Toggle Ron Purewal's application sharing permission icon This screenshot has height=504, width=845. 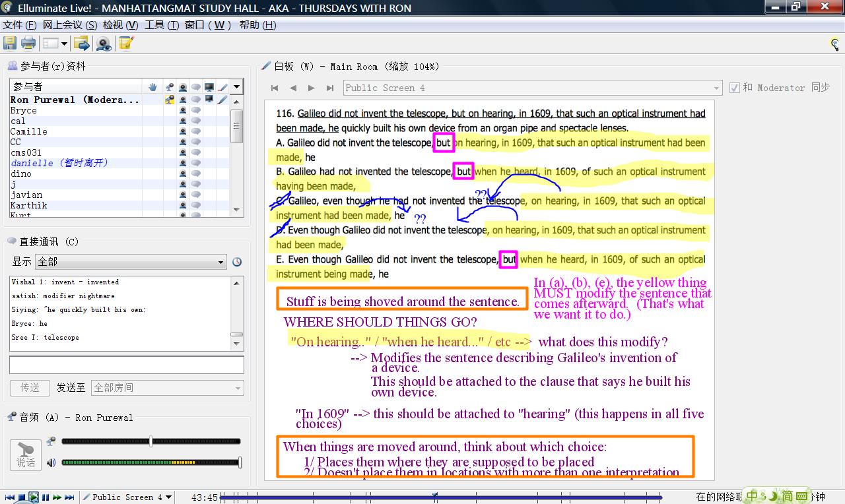209,100
